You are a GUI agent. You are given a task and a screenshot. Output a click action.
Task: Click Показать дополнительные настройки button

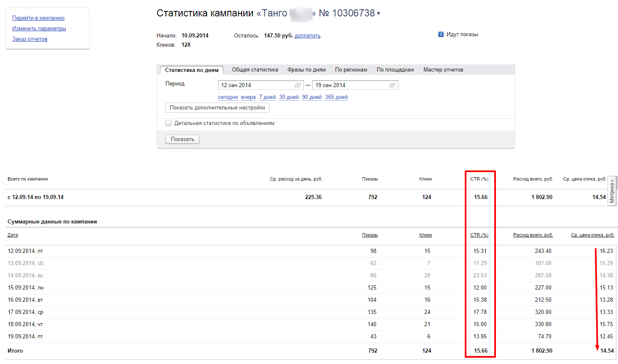click(x=217, y=108)
